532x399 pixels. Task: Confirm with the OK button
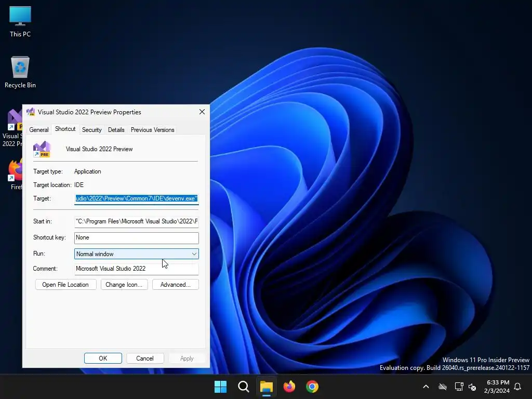103,358
